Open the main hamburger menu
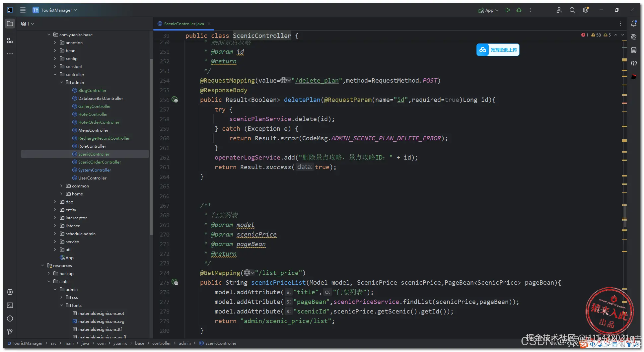This screenshot has width=644, height=352. click(23, 10)
